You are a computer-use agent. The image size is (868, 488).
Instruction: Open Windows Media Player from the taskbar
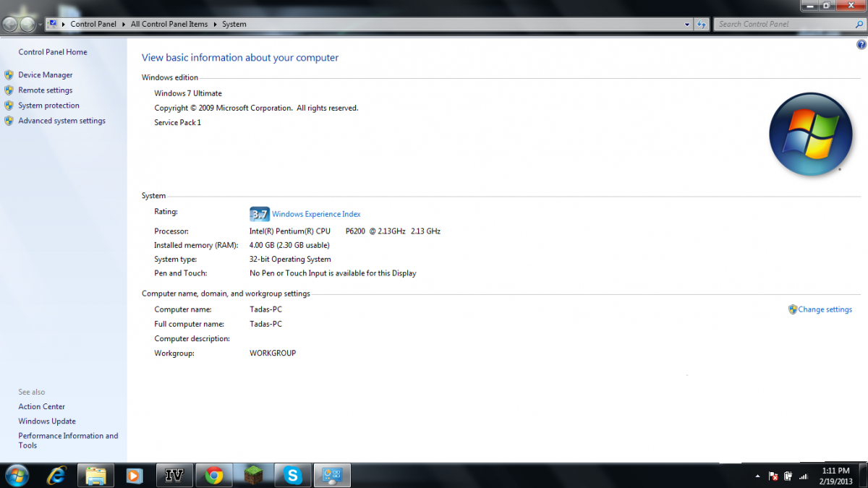(135, 475)
